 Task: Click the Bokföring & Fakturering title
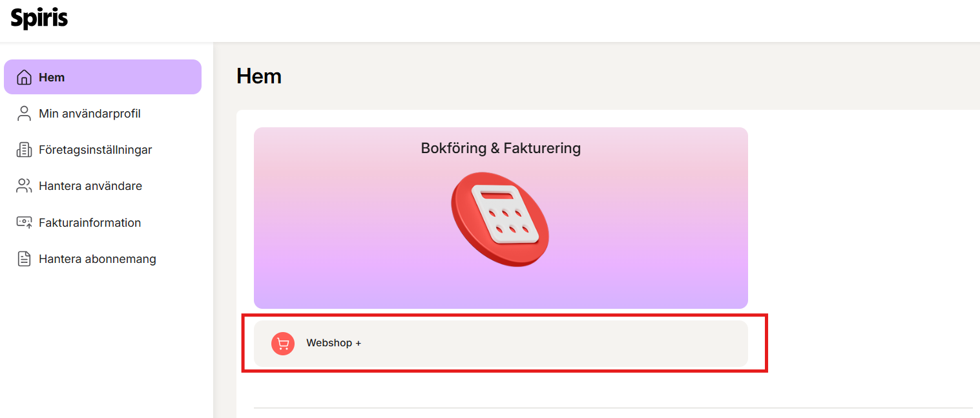501,148
